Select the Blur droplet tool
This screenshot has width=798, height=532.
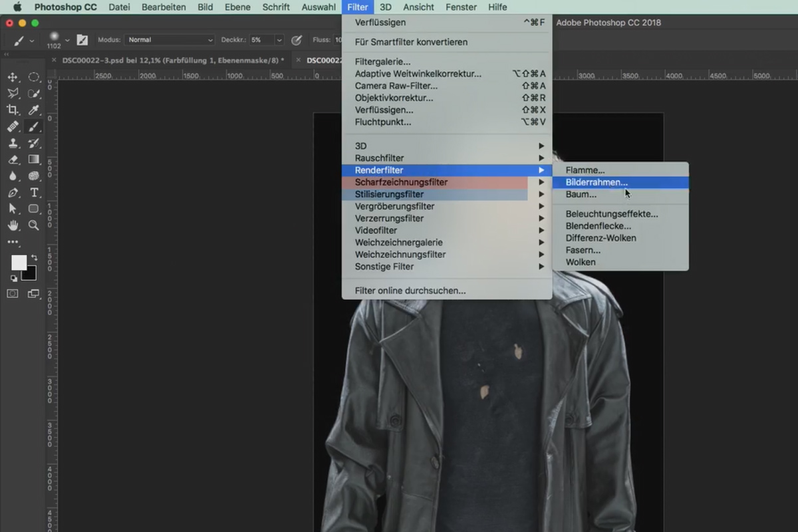tap(13, 176)
